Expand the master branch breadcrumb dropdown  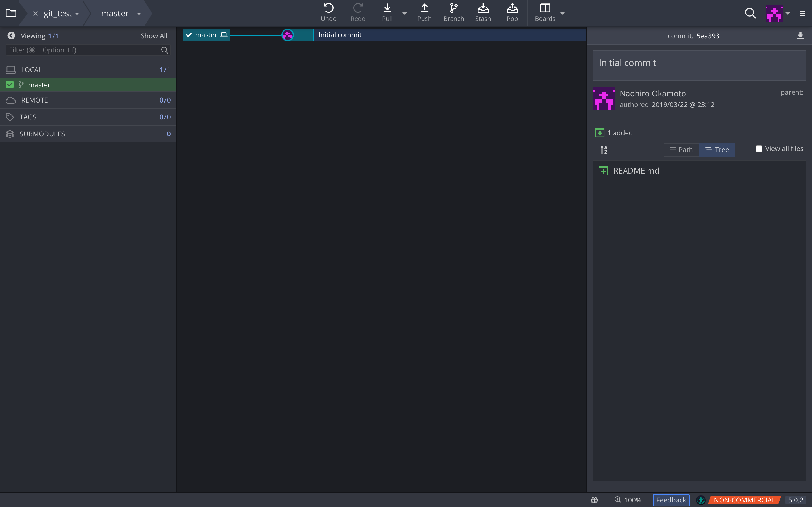[139, 14]
